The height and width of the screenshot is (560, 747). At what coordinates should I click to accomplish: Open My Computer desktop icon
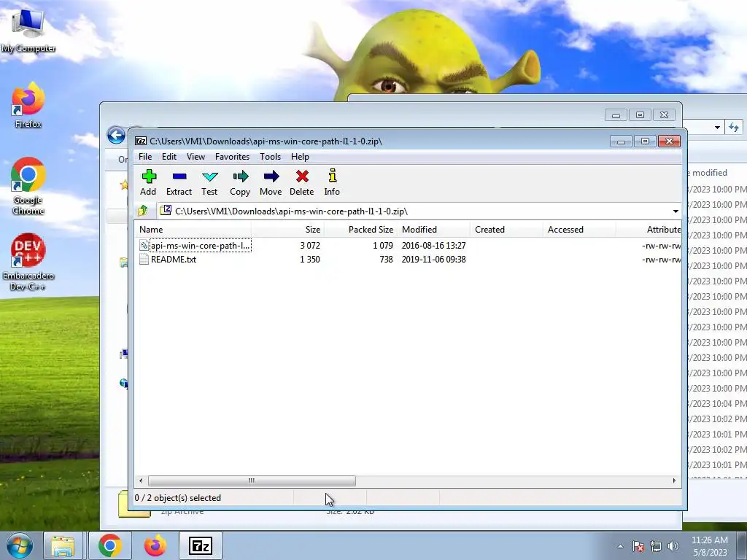tap(28, 31)
